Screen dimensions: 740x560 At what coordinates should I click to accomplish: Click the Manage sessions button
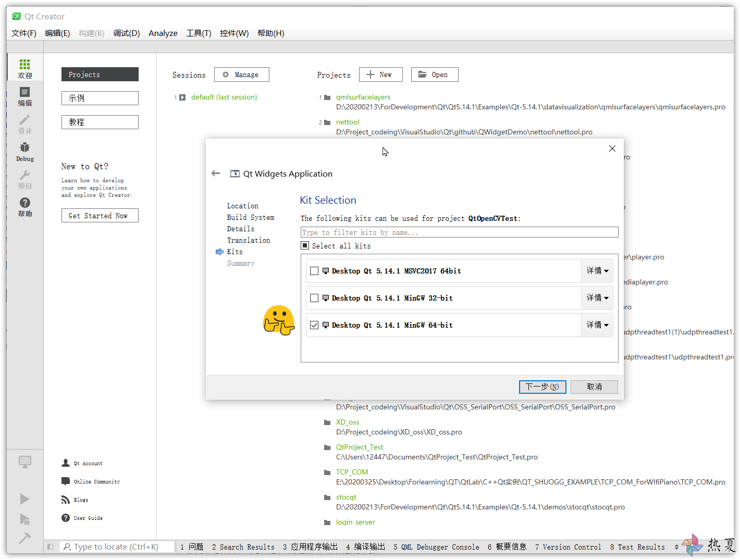(x=242, y=74)
